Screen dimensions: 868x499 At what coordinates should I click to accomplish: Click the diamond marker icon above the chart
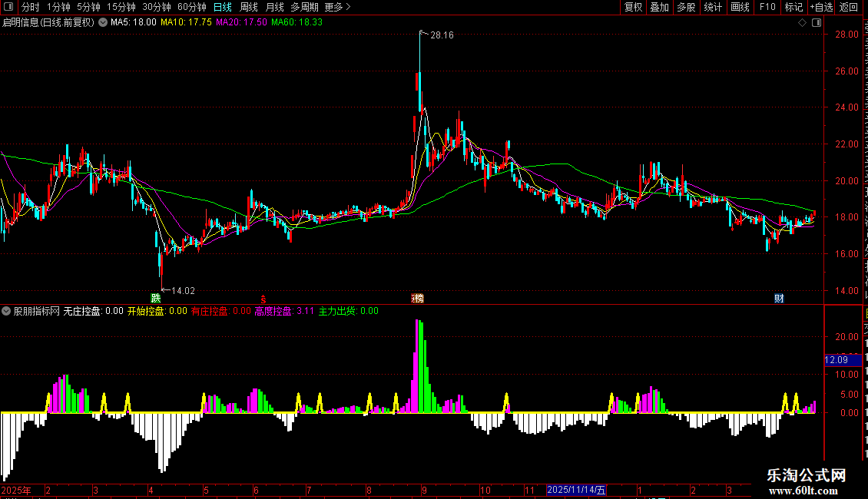(802, 23)
